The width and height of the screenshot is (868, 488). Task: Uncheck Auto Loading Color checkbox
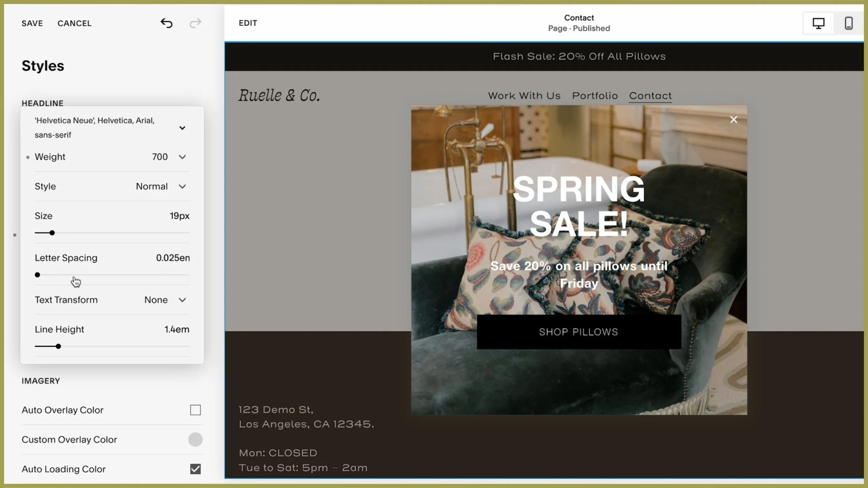click(195, 469)
